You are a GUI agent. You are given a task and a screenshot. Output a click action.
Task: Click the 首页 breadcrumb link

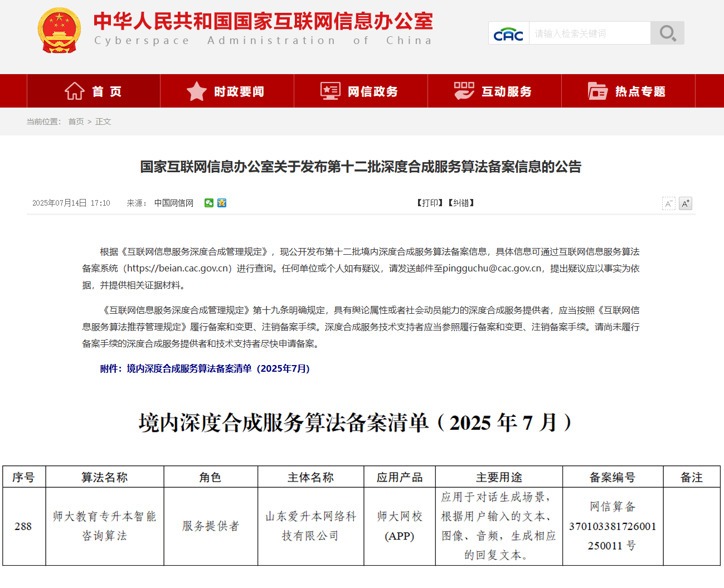[76, 122]
